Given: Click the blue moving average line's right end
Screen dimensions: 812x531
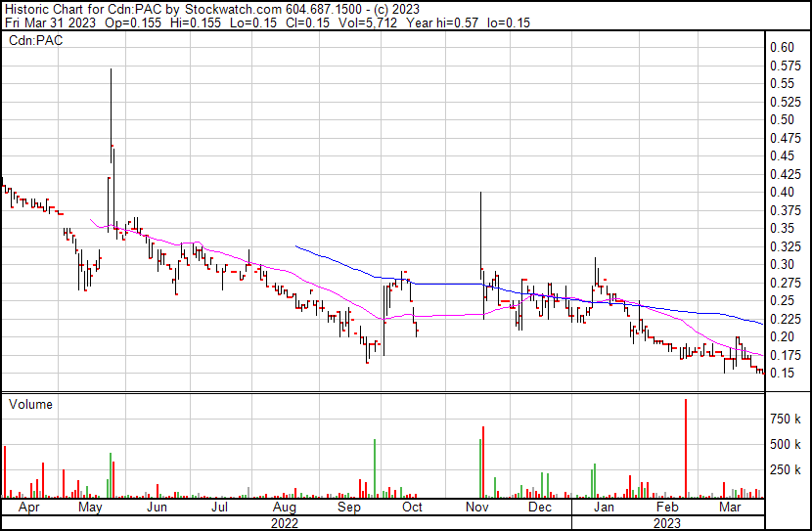Looking at the screenshot, I should (761, 324).
